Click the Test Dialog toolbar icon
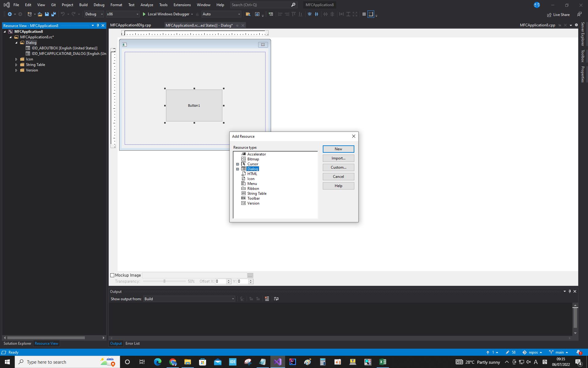 tap(271, 14)
